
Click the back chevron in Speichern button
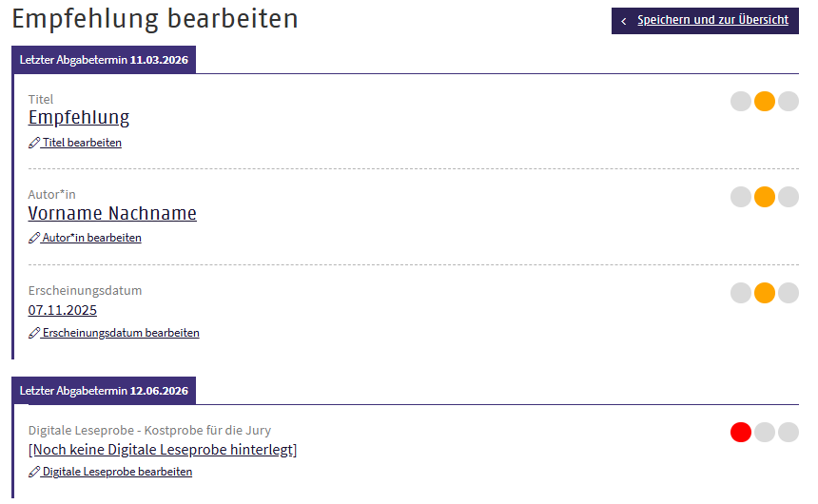coord(624,21)
